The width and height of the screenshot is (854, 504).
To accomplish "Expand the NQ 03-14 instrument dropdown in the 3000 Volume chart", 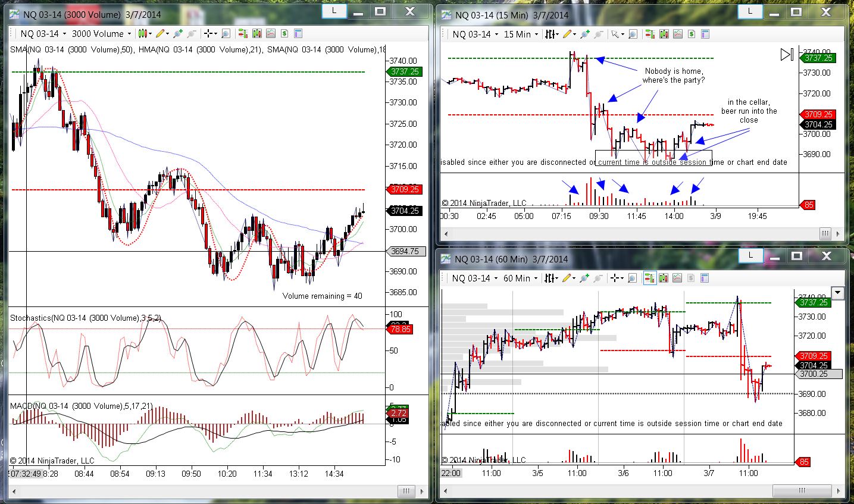I will pos(43,34).
